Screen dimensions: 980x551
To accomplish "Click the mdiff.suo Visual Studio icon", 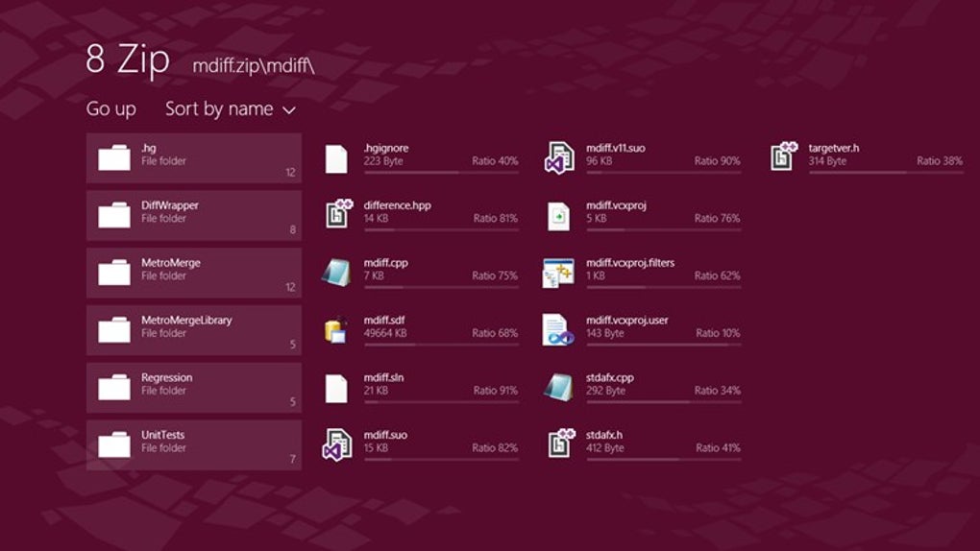I will [x=337, y=444].
